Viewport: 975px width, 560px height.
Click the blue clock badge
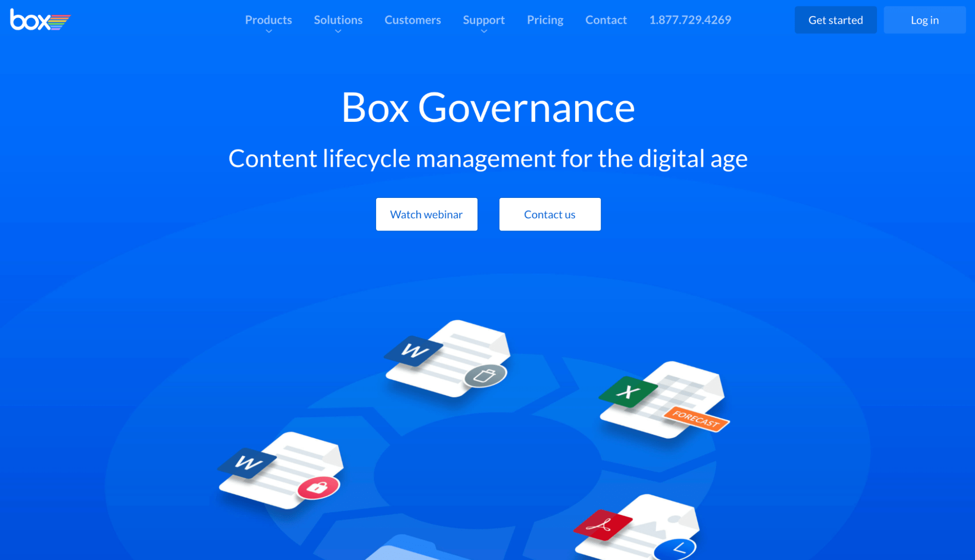click(x=675, y=549)
